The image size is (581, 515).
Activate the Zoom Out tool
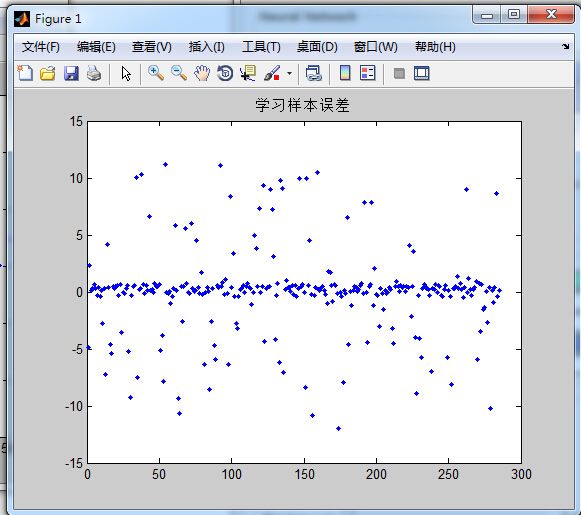click(x=179, y=73)
